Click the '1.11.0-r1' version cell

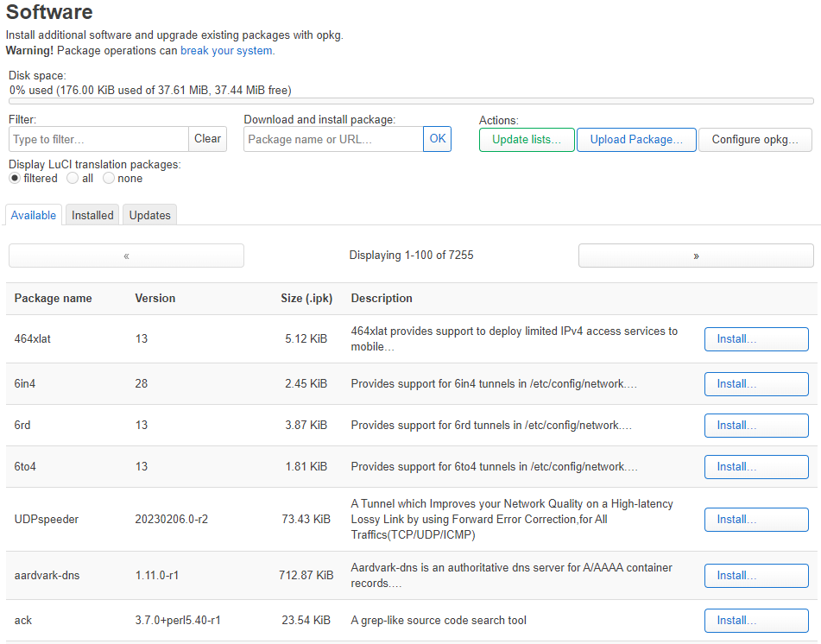(x=156, y=576)
